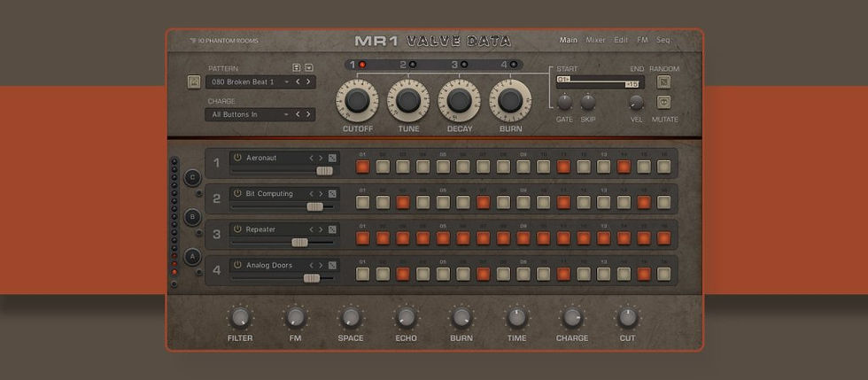Click the pattern menu icon next to the save icon
The width and height of the screenshot is (868, 380).
tap(309, 67)
